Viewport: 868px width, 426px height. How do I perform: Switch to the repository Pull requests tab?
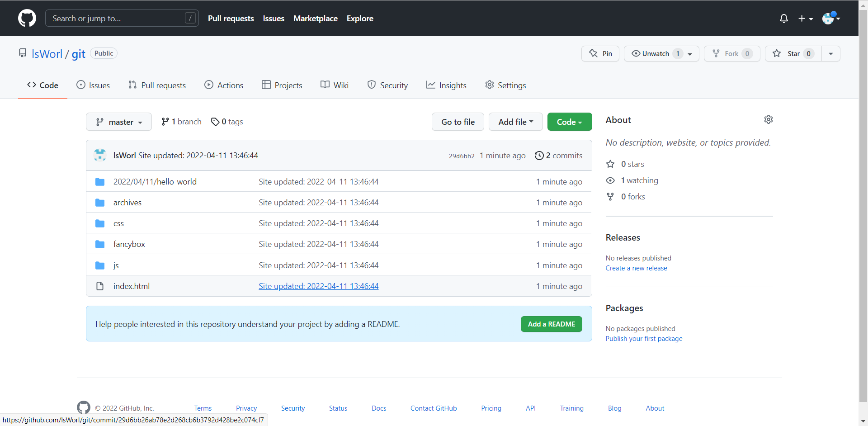[157, 85]
